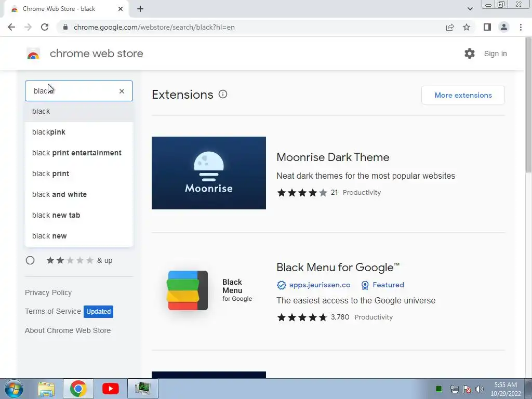Choose 'black' suggestion
532x399 pixels.
click(x=79, y=111)
